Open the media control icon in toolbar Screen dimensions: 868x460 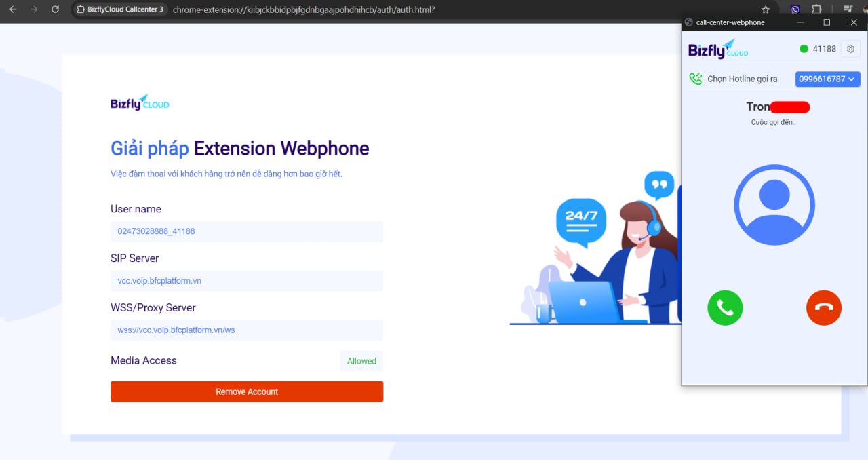pos(848,9)
